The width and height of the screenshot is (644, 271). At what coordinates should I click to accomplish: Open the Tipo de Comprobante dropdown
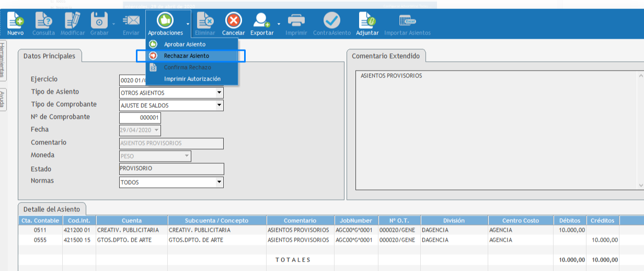point(220,106)
